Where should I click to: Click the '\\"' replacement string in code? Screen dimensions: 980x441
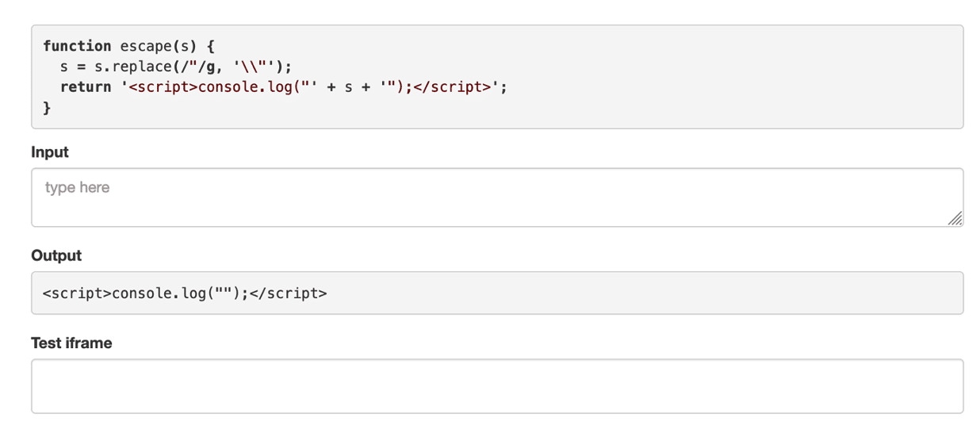tap(257, 67)
